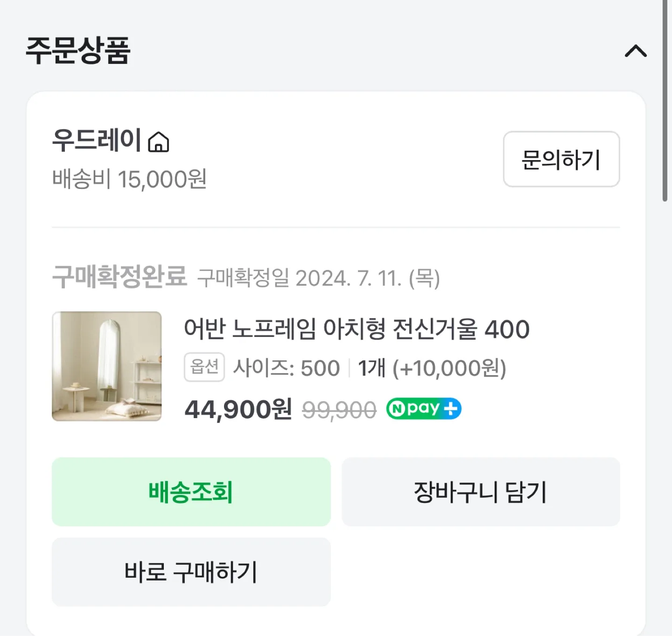
Task: Click the 옵션 badge label
Action: 204,367
